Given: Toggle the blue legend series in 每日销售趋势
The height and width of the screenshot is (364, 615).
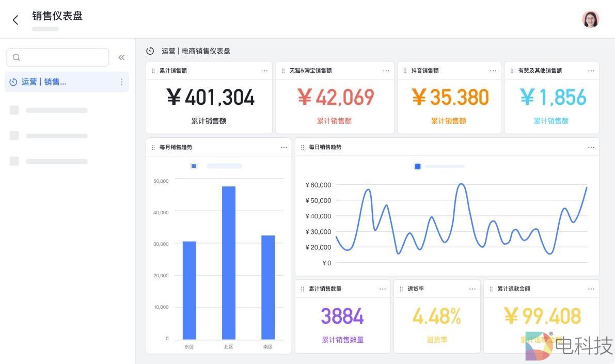Looking at the screenshot, I should [x=418, y=166].
